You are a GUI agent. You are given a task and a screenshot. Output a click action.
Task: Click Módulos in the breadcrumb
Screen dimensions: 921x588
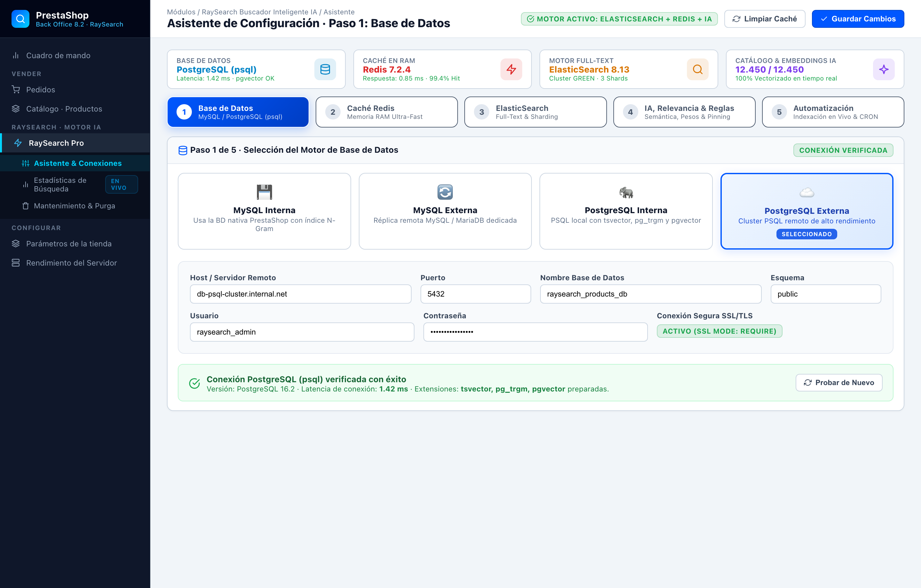coord(181,12)
